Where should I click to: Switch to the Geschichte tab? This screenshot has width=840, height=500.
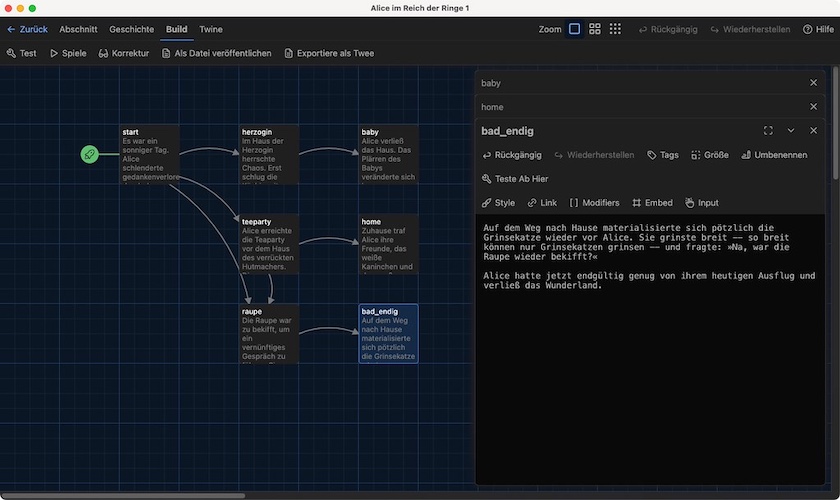(131, 29)
